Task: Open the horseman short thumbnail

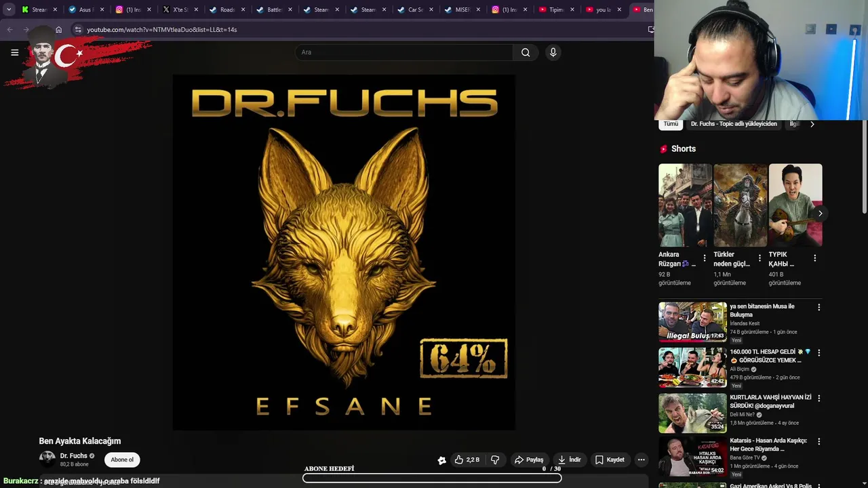Action: click(x=740, y=205)
